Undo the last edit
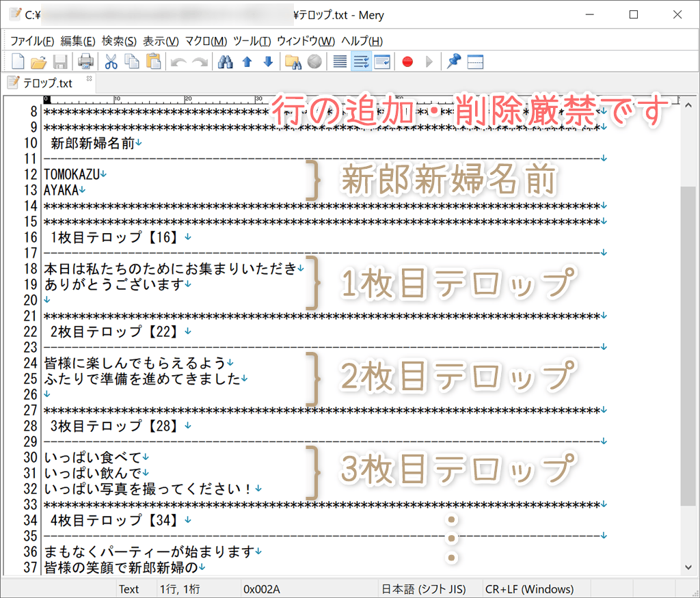 (178, 61)
